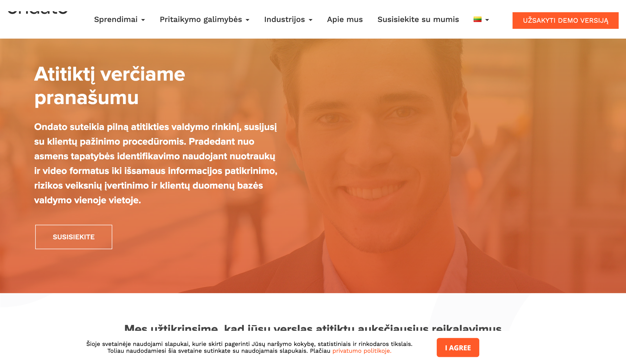
Task: Click the Ondato description paragraph text
Action: coord(156,163)
